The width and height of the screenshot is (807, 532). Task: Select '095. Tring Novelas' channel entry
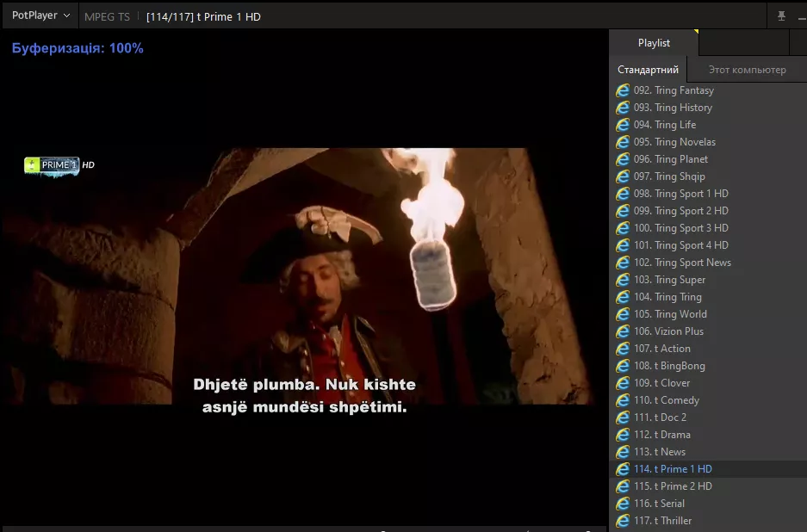click(x=708, y=142)
